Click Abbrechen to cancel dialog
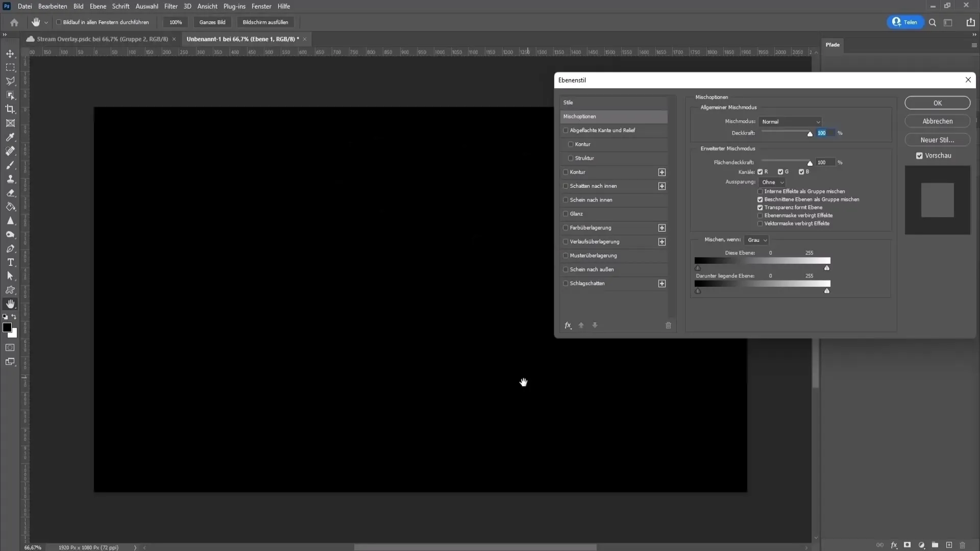The height and width of the screenshot is (551, 980). [938, 121]
